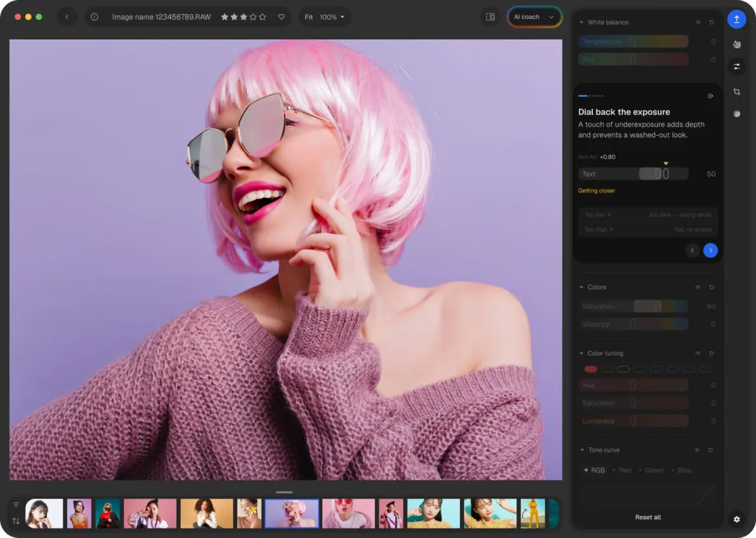Select the yellow-jumpsuit filmstrip thumbnail
The width and height of the screenshot is (756, 538).
tap(532, 513)
